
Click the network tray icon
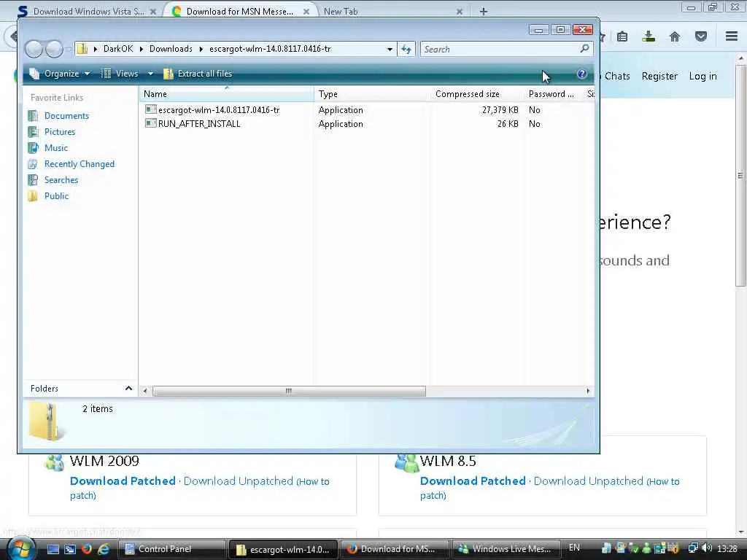(x=693, y=548)
